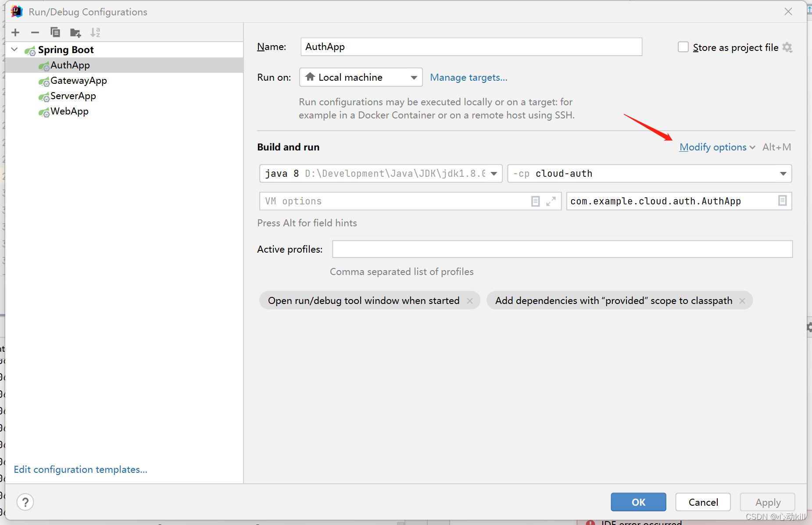Remove 'Open run/debug tool window when started' option
This screenshot has width=812, height=525.
tap(470, 301)
